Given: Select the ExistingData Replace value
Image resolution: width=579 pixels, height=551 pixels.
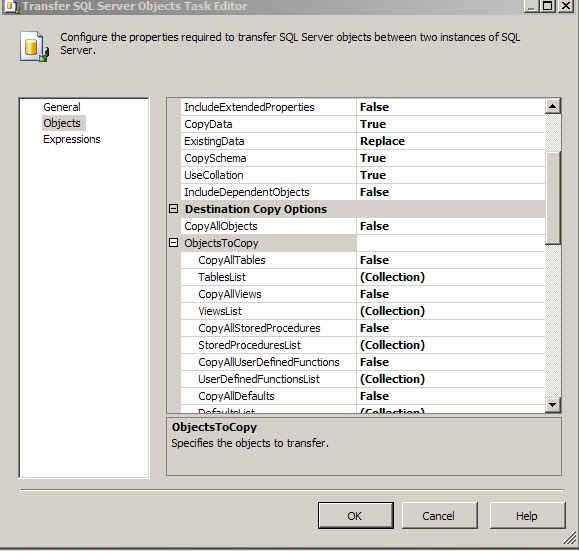Looking at the screenshot, I should click(450, 141).
